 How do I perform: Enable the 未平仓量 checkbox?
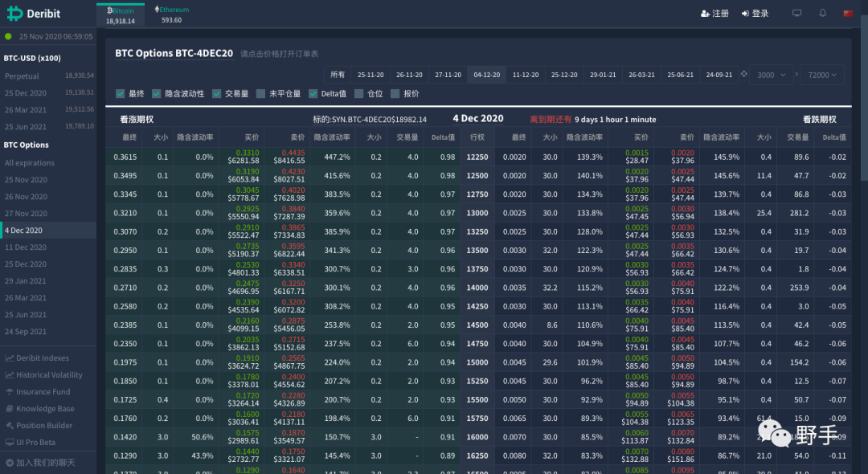tap(261, 94)
